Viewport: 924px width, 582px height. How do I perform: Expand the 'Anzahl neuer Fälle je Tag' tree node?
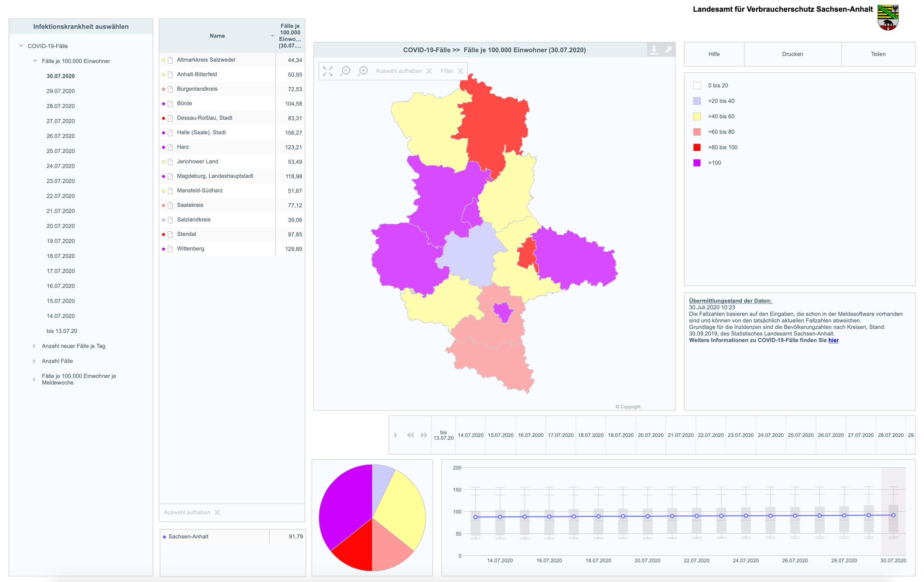coord(34,346)
